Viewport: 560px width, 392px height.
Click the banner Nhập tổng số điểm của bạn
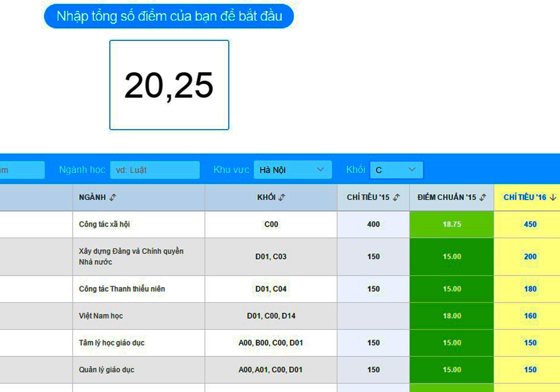click(x=169, y=16)
